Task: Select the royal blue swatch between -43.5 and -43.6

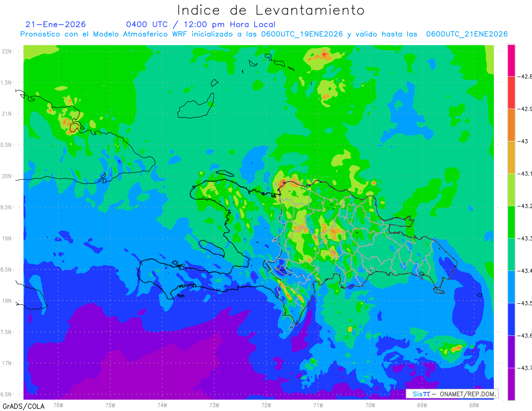Action: point(511,319)
